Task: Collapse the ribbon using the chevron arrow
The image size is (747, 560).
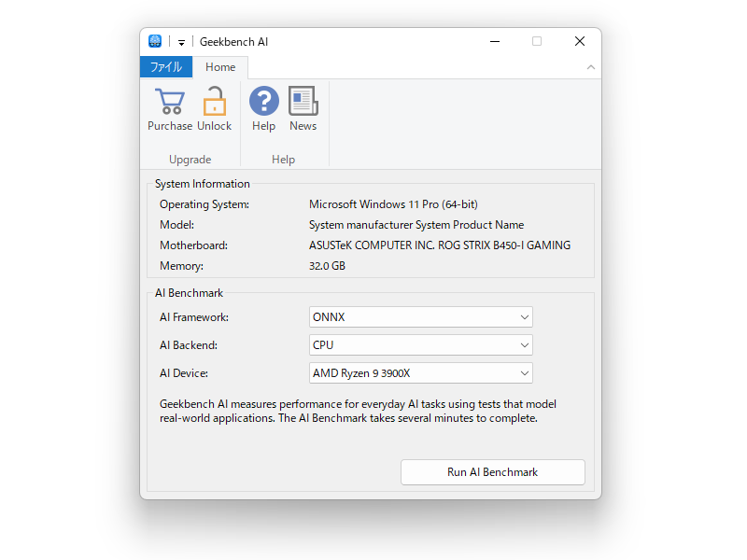Action: coord(590,66)
